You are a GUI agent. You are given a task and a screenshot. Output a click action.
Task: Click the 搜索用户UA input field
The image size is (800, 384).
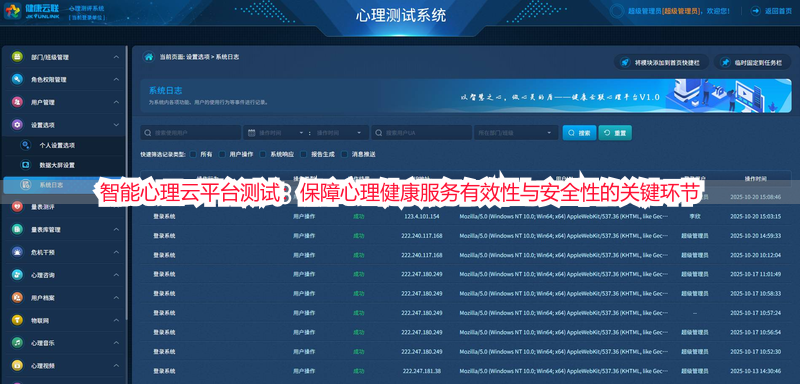point(421,133)
